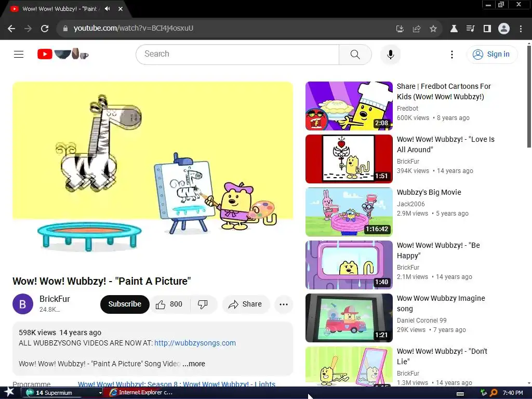Click the Daniel Coronel 99 channel name
This screenshot has height=399, width=532.
[422, 320]
